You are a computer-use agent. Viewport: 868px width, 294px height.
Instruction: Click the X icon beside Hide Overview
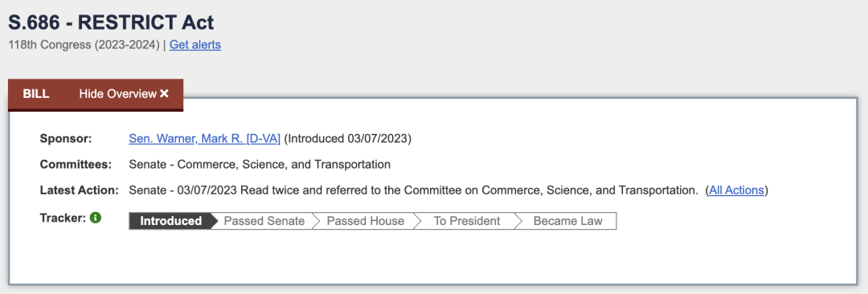tap(164, 93)
